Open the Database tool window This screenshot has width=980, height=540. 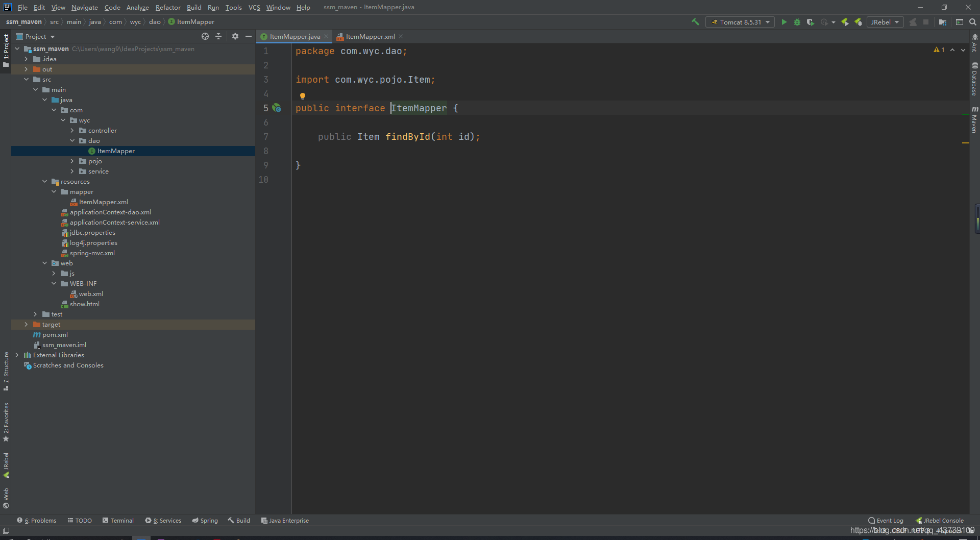[x=974, y=79]
